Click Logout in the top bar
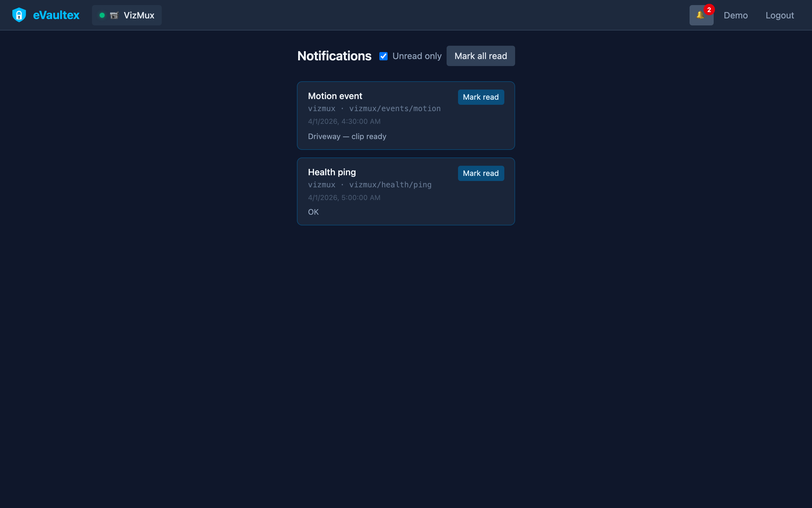 779,16
